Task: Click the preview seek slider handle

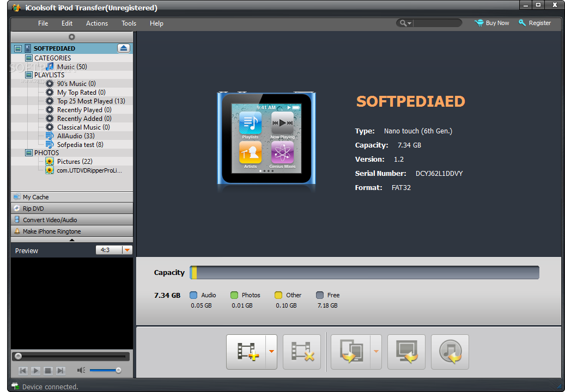Action: 19,357
